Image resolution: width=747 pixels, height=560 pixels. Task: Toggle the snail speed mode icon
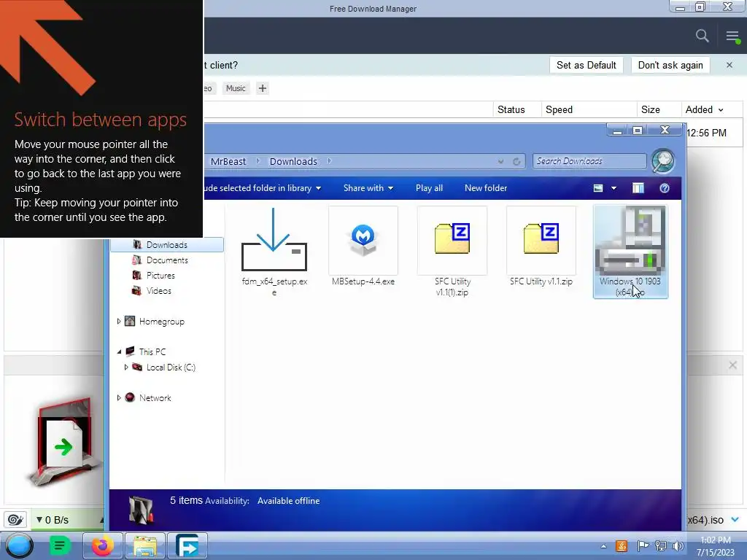(x=15, y=519)
